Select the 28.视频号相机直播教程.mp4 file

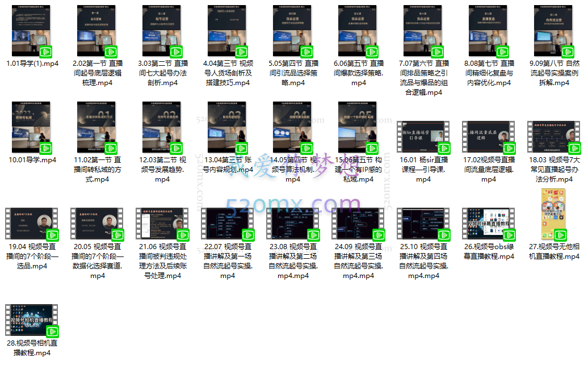point(32,320)
